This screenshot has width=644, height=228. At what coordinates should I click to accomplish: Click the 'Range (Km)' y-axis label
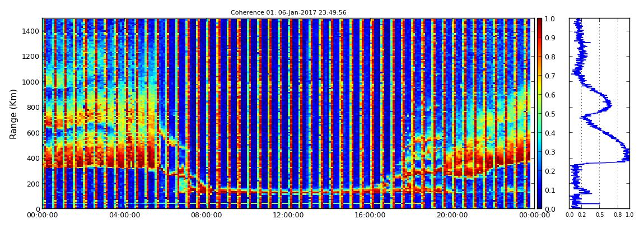coord(13,114)
